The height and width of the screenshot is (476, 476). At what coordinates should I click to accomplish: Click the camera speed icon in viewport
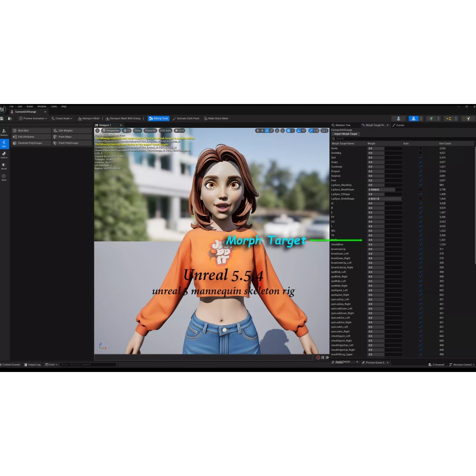tap(324, 130)
